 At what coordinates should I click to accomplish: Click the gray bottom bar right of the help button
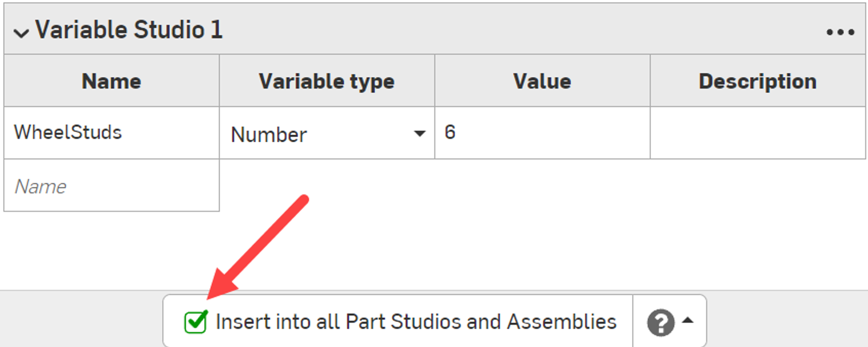click(787, 319)
